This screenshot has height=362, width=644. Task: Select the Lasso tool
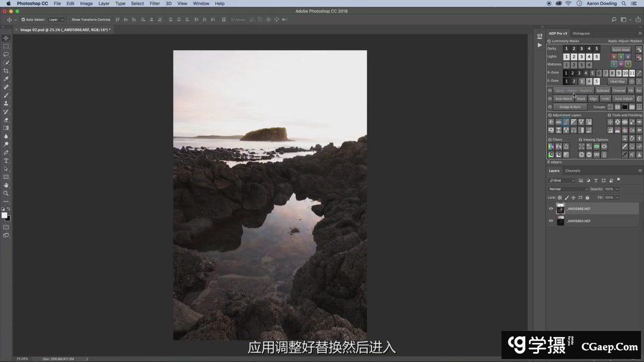(7, 54)
